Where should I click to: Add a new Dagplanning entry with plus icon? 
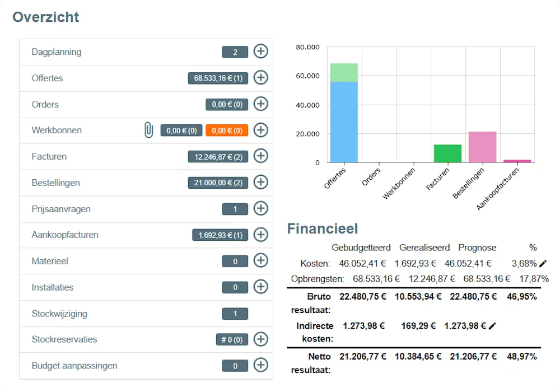[261, 51]
